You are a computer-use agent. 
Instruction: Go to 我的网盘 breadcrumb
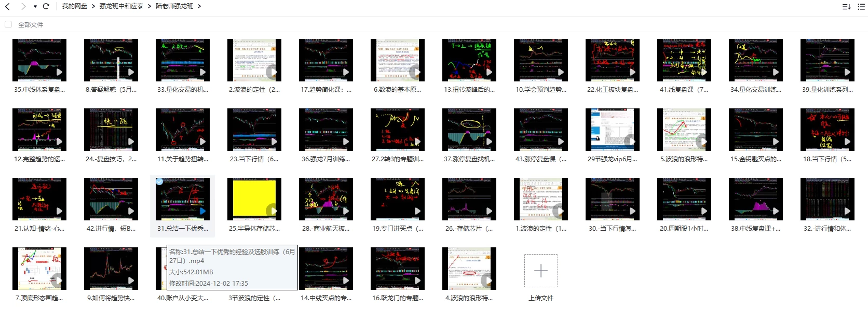coord(74,6)
